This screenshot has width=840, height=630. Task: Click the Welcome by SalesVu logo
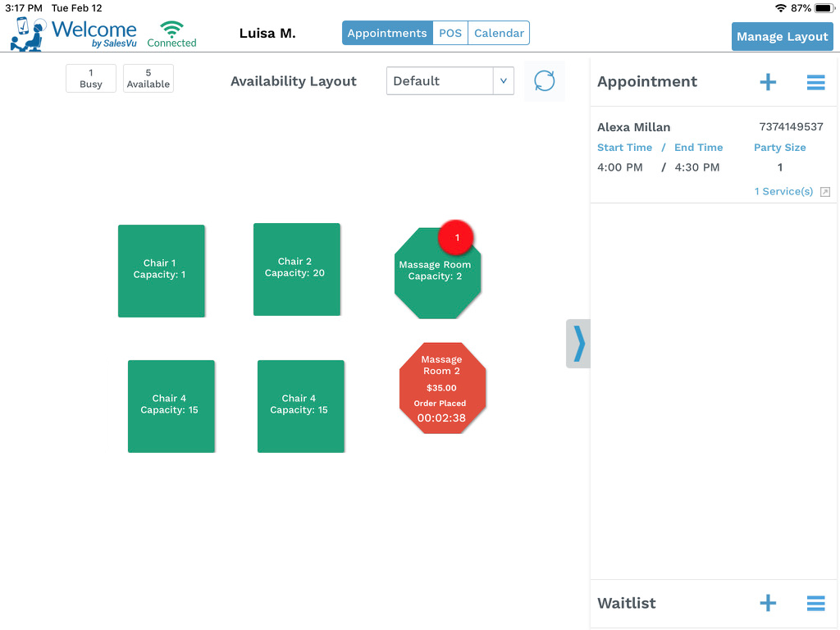[74, 33]
